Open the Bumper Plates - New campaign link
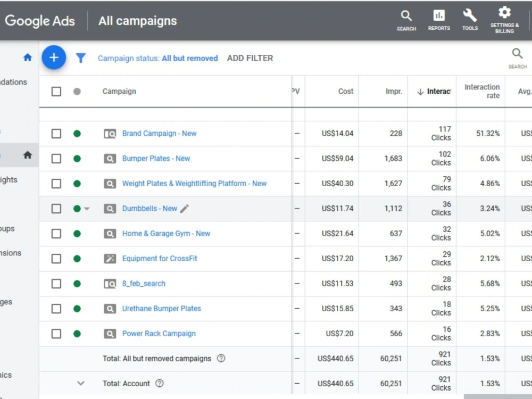 tap(156, 159)
